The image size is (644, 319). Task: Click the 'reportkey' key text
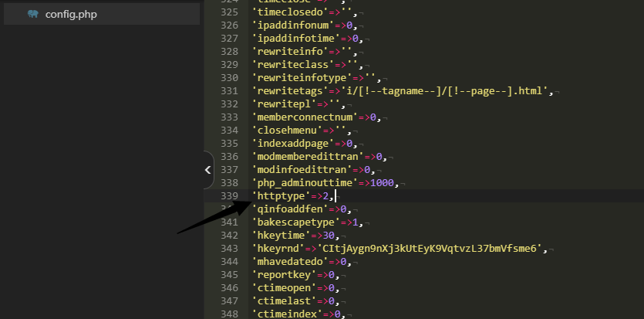pos(285,275)
